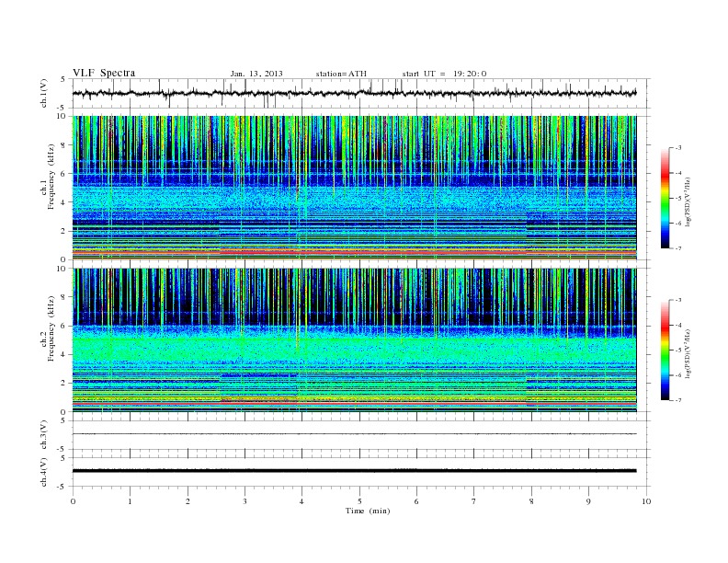Click the ch.1 "Frequency (kHz)" axis label

[x=51, y=177]
